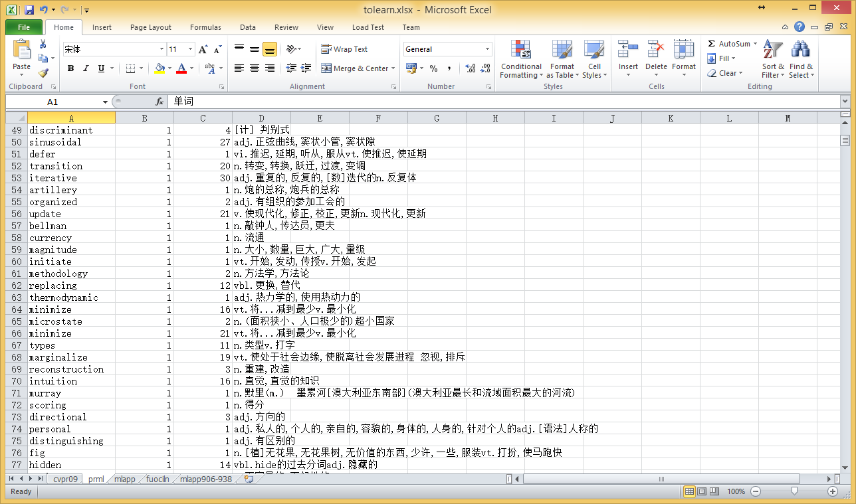
Task: Open the font color dropdown arrow
Action: (191, 68)
